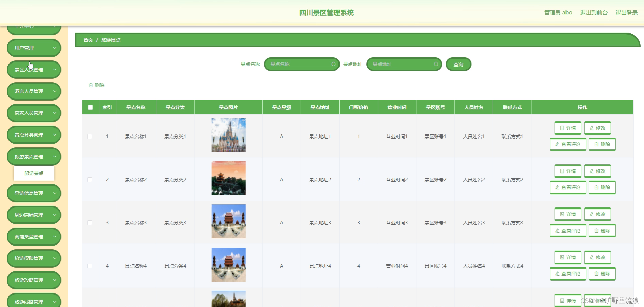The width and height of the screenshot is (644, 307).
Task: Click the 景点星级 column header
Action: pyautogui.click(x=282, y=107)
